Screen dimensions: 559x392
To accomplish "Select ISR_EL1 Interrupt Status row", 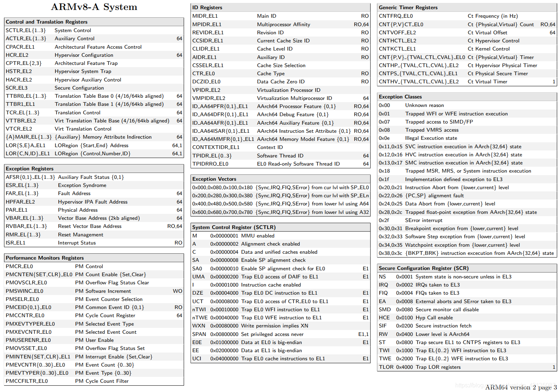I will (x=94, y=243).
